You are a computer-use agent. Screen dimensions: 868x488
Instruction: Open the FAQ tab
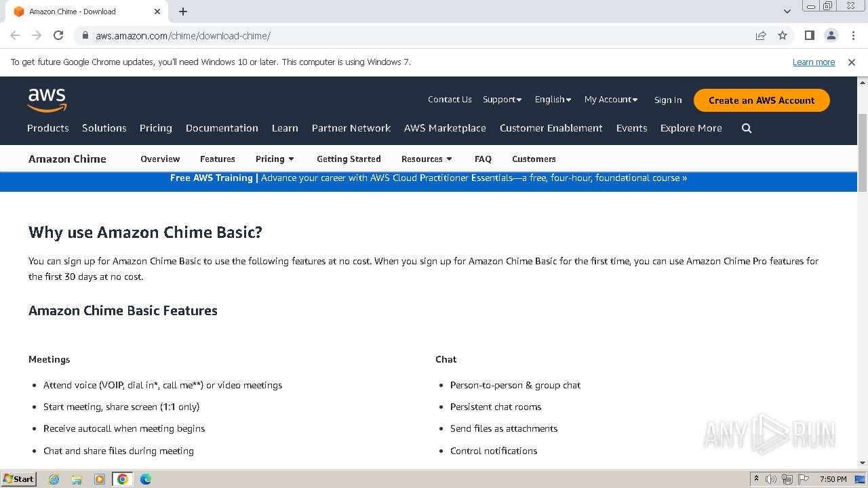(x=483, y=159)
